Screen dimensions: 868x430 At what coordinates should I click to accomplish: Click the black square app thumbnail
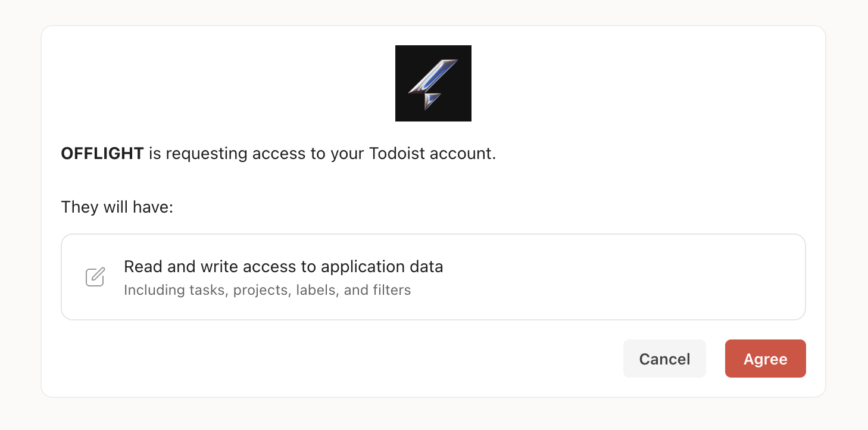click(433, 83)
